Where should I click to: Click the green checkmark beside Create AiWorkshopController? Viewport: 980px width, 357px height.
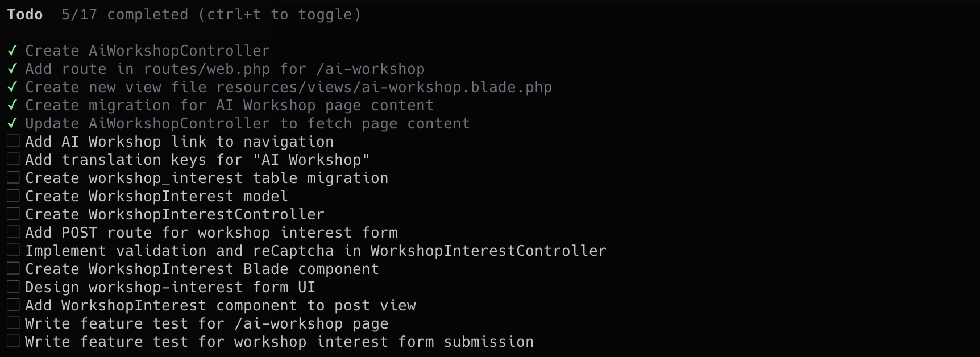pos(12,51)
